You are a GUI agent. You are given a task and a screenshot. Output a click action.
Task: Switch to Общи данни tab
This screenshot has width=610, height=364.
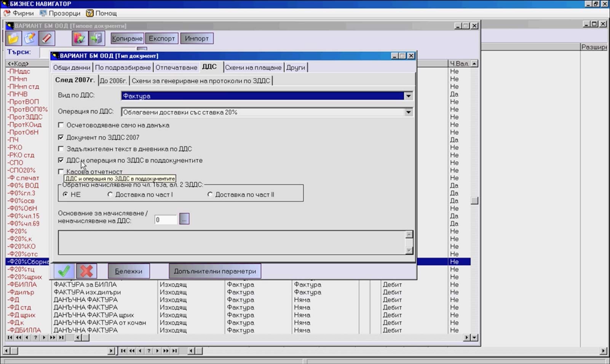[x=72, y=67]
